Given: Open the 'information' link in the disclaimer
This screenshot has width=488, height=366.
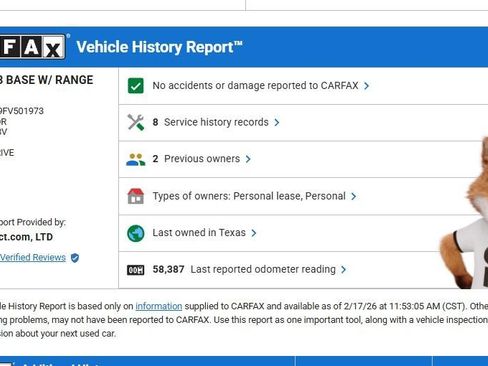Looking at the screenshot, I should click(x=159, y=306).
